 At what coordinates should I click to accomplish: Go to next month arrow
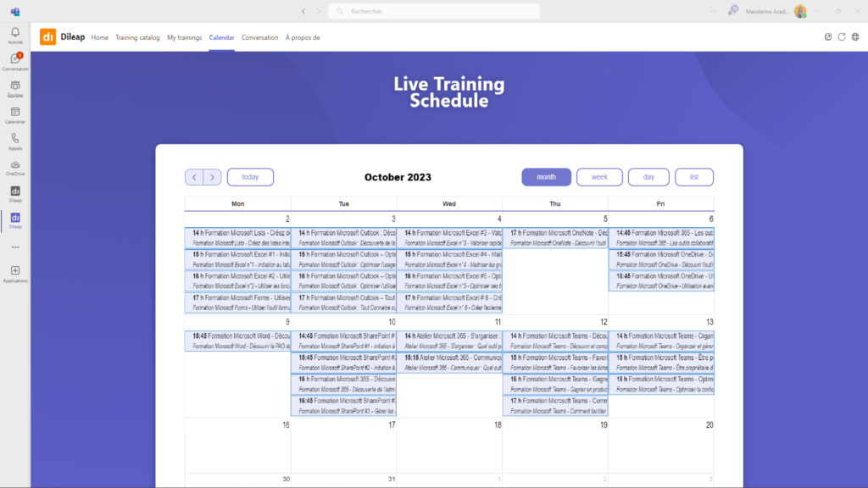tap(212, 177)
